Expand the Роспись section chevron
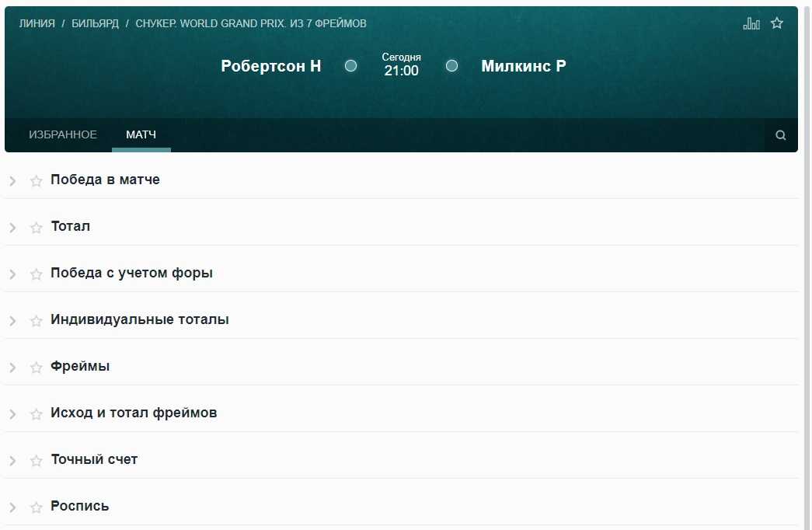Viewport: 812px width, 530px height. pos(12,507)
